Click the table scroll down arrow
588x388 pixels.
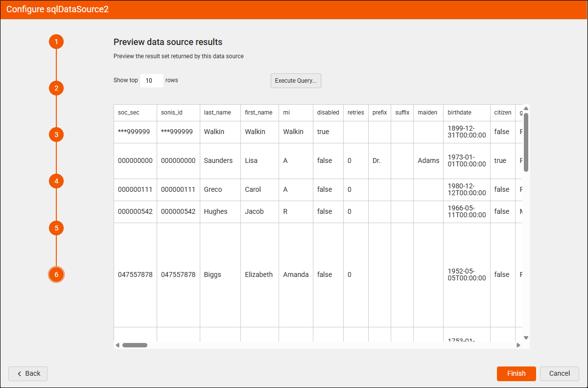point(526,338)
